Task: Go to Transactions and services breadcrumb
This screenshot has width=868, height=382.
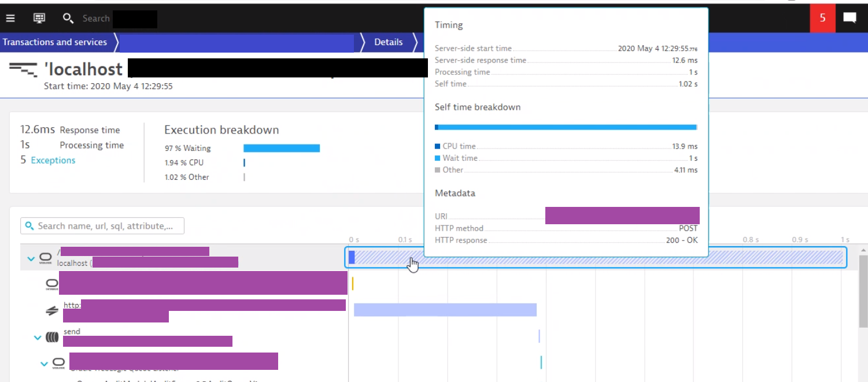Action: (x=55, y=42)
